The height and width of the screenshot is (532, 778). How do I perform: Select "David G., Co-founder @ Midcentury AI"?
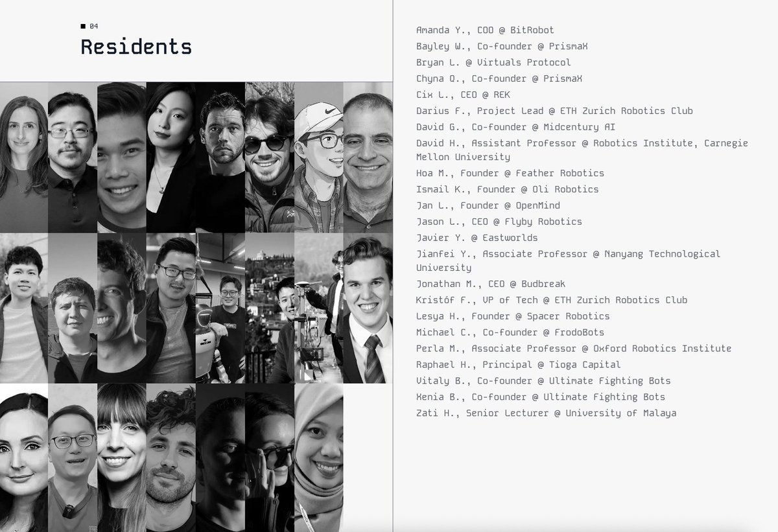(515, 127)
